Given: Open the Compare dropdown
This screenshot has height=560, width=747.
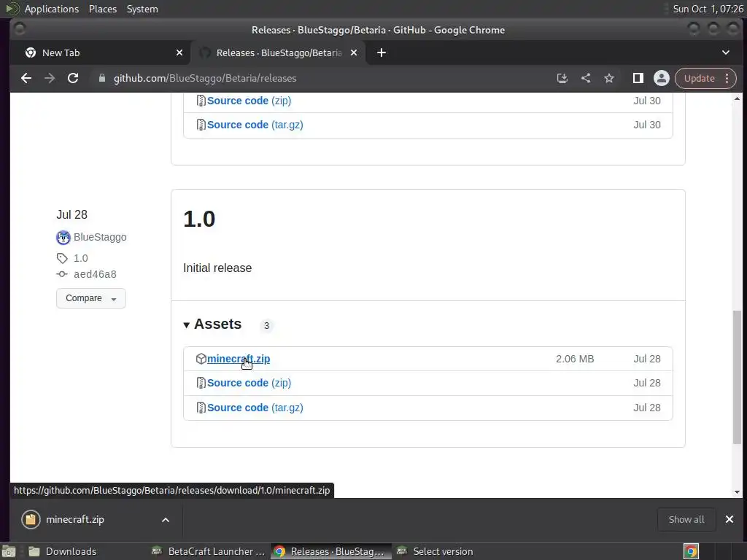Looking at the screenshot, I should click(91, 298).
